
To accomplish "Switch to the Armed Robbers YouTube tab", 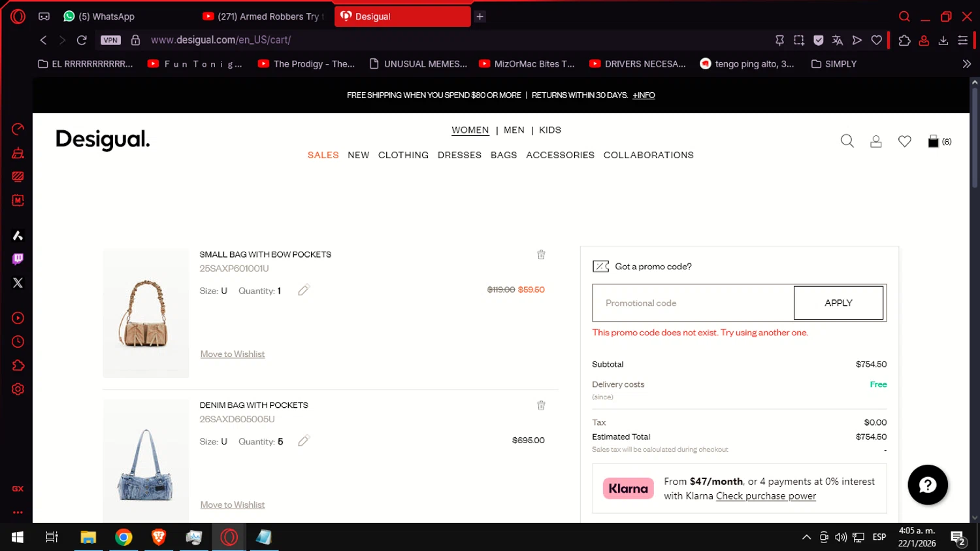I will point(264,16).
